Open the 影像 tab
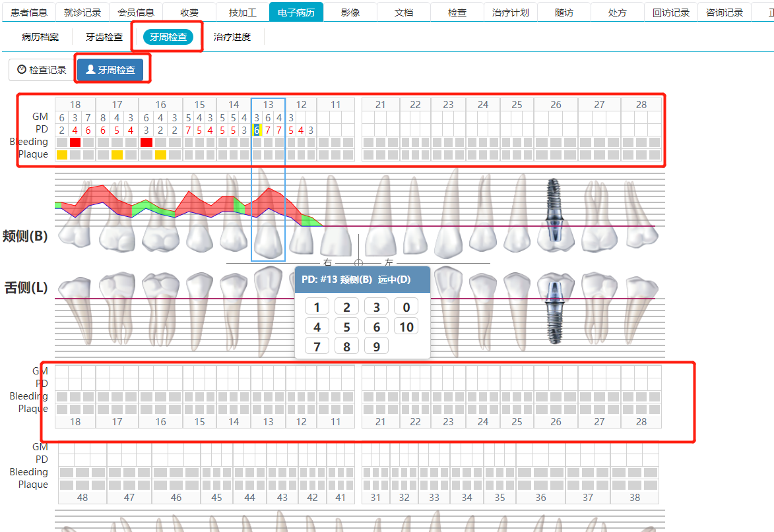The height and width of the screenshot is (532, 774). click(x=350, y=13)
